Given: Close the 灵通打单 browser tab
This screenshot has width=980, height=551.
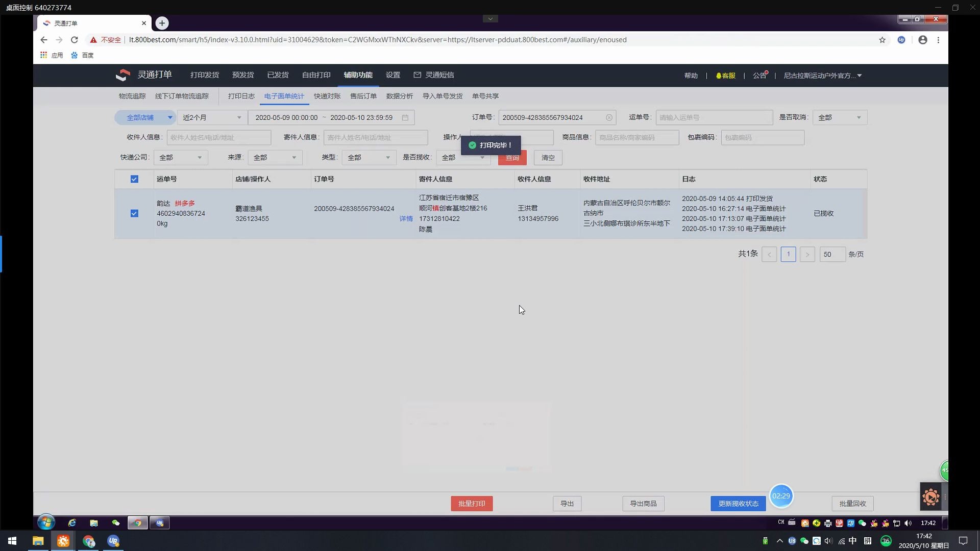Looking at the screenshot, I should click(x=144, y=23).
